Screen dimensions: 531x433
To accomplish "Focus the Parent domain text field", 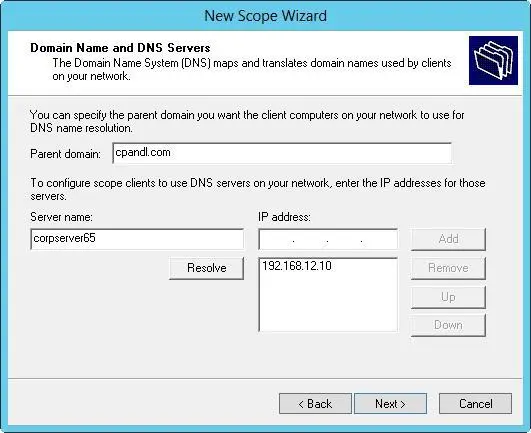I will click(282, 153).
